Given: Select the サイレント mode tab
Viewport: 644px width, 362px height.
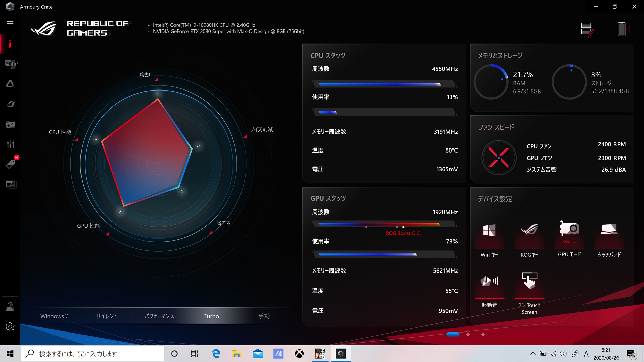Looking at the screenshot, I should [107, 316].
